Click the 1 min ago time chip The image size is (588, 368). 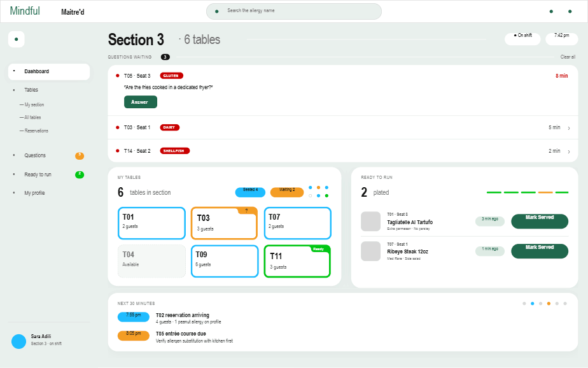(490, 251)
